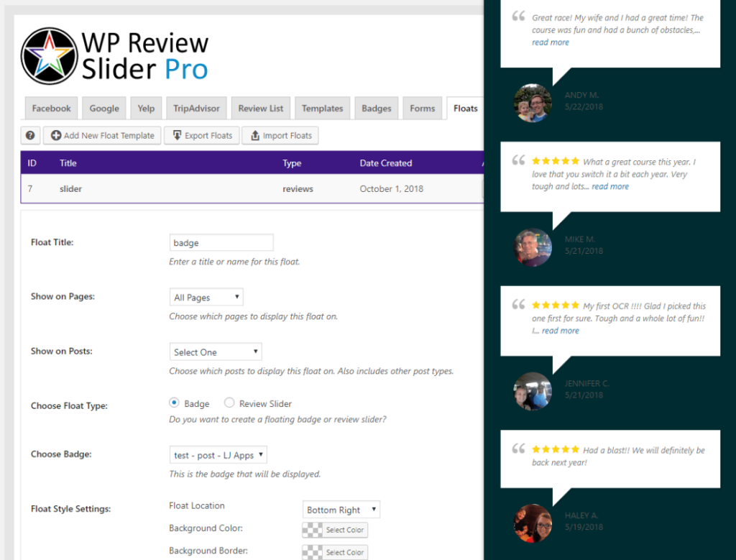
Task: Pick a Background Border color swatch
Action: [335, 552]
